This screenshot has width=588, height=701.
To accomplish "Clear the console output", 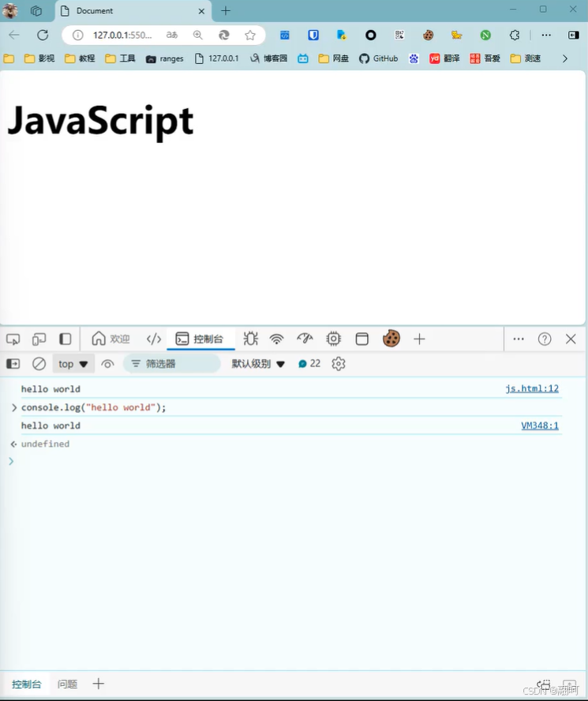I will pyautogui.click(x=39, y=364).
